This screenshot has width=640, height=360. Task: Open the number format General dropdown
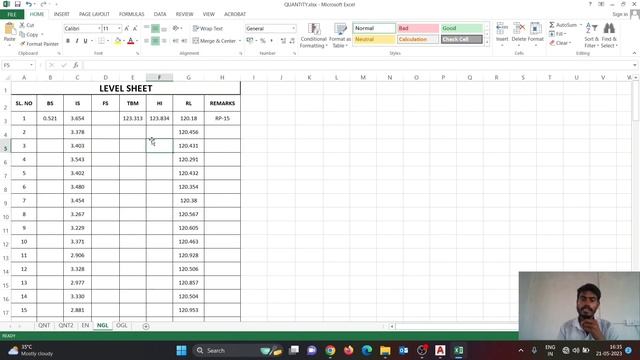tap(293, 29)
